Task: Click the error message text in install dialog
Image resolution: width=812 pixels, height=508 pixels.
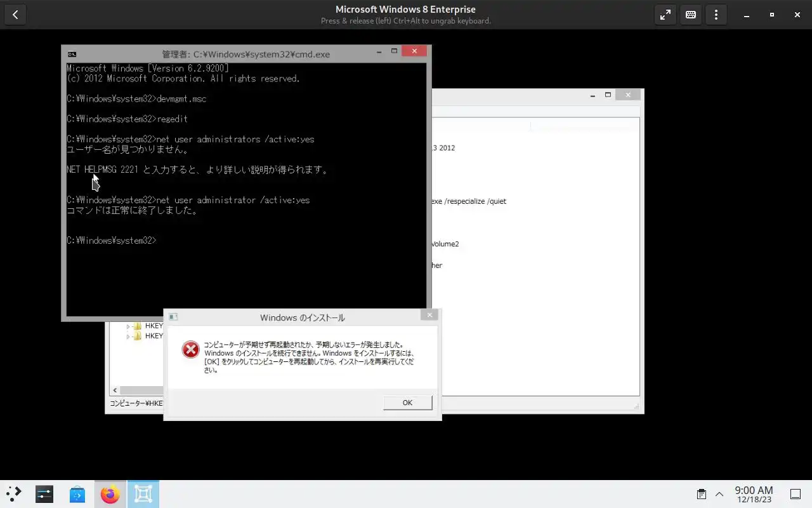Action: 309,358
